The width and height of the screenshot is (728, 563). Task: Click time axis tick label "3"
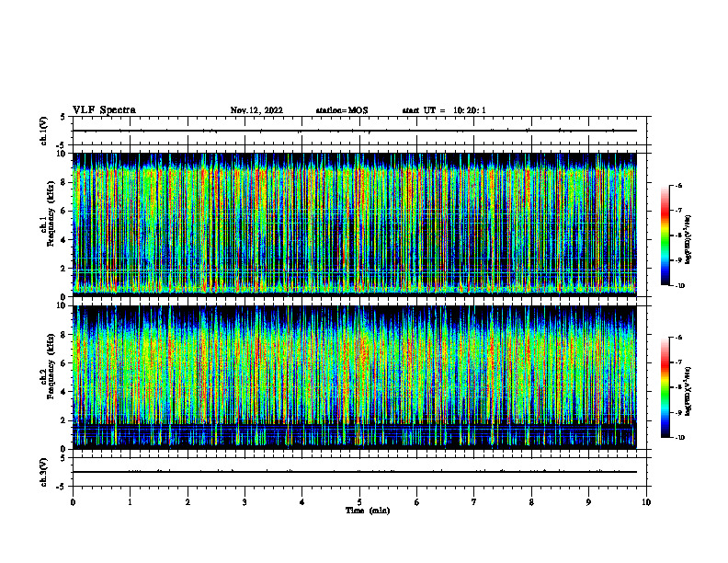click(245, 502)
